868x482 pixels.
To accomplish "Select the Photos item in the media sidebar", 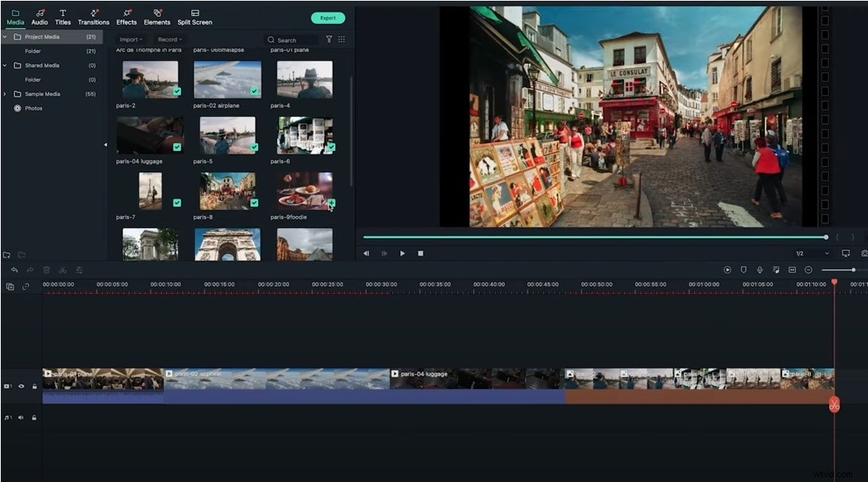I will tap(32, 108).
